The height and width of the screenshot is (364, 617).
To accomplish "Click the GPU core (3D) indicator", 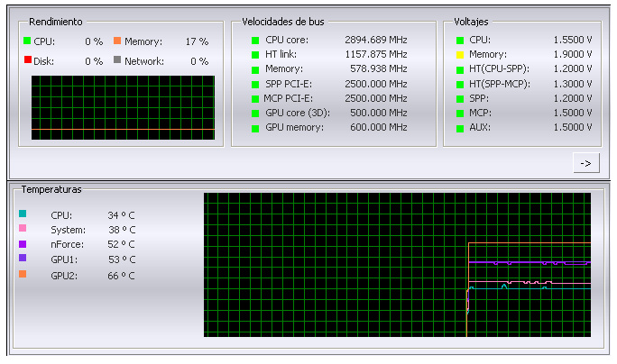I will pos(255,114).
